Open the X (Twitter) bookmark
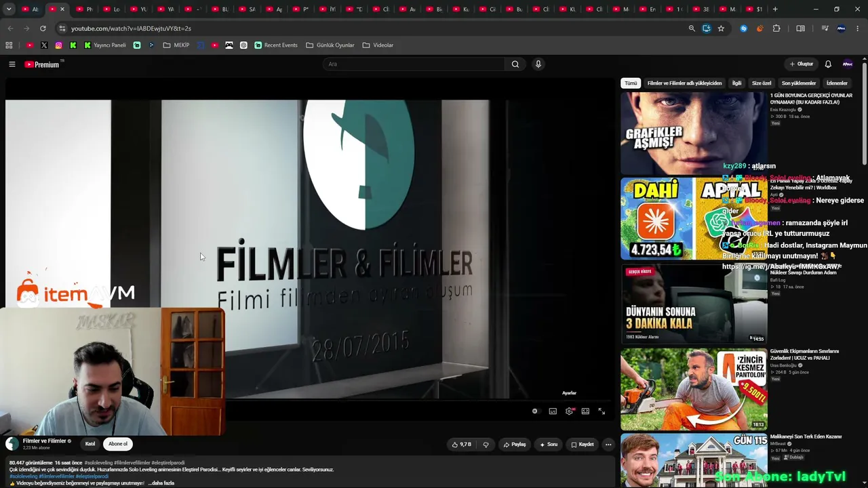Image resolution: width=868 pixels, height=488 pixels. click(x=44, y=45)
